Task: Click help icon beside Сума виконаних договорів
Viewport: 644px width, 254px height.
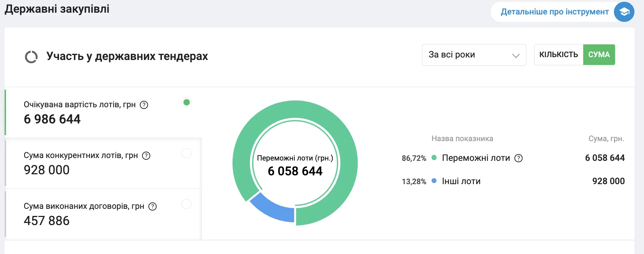Action: click(152, 206)
